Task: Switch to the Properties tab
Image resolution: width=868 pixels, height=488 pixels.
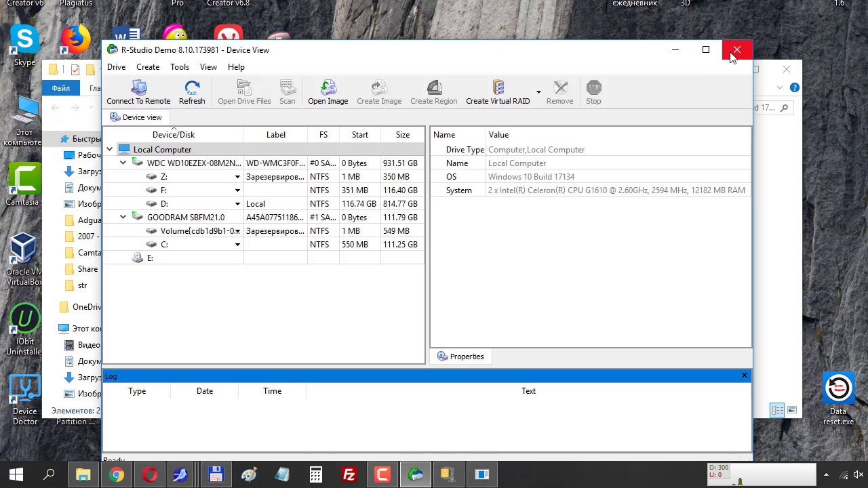Action: point(460,357)
